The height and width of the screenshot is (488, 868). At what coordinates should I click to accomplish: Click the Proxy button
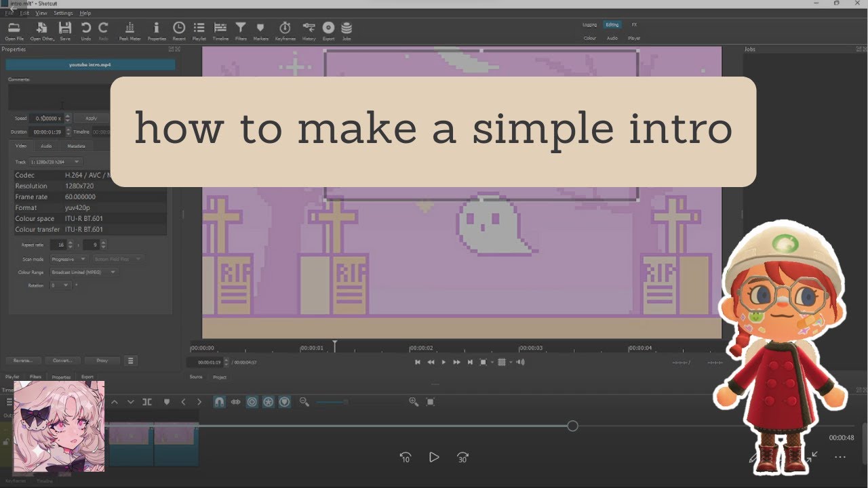click(x=102, y=361)
